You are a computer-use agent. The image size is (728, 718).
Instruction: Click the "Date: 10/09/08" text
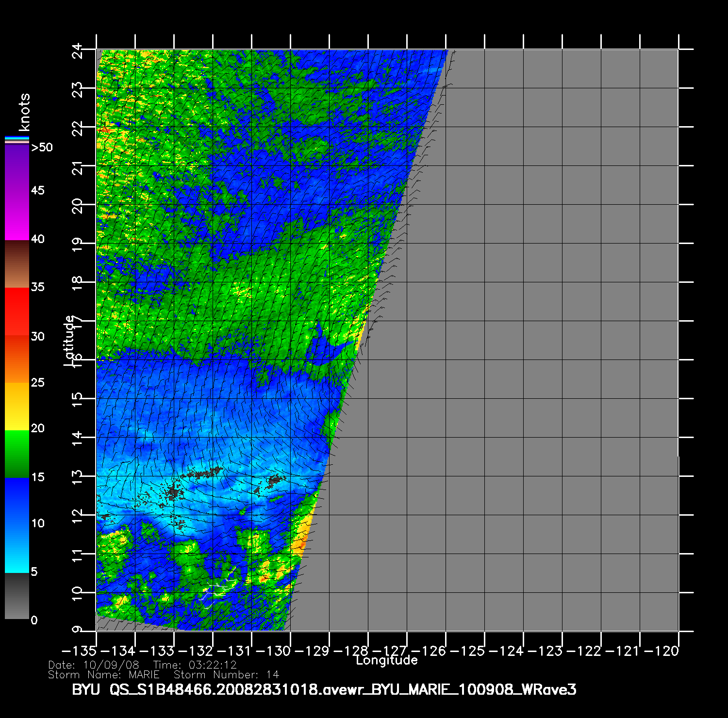(93, 665)
